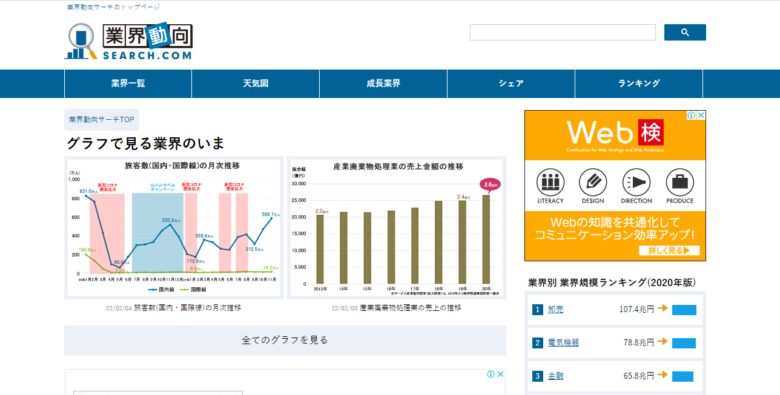
Task: Click 詳しく見る button in ad
Action: pyautogui.click(x=669, y=250)
